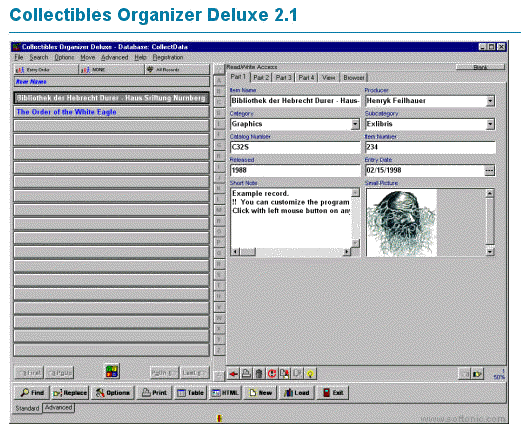Open the Table view button
Image resolution: width=521 pixels, height=437 pixels.
(190, 393)
